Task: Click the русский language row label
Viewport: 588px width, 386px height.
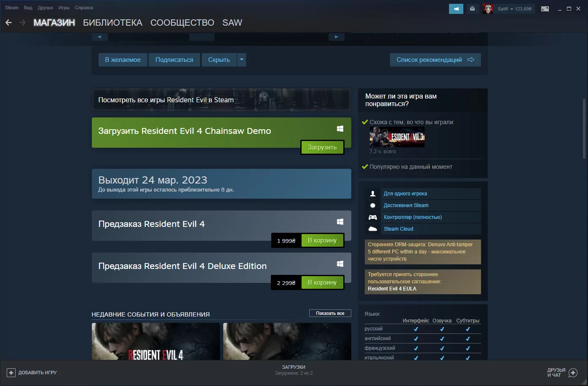Action: 374,329
